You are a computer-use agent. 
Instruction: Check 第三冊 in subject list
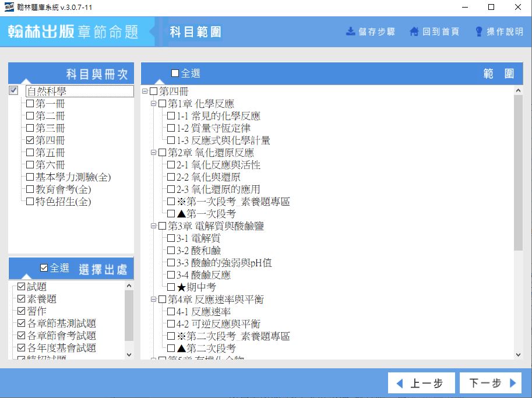coord(30,128)
